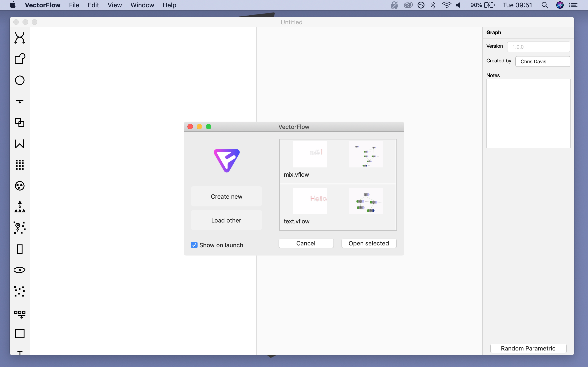Click the Create new button
Image resolution: width=588 pixels, height=367 pixels.
[x=226, y=196]
